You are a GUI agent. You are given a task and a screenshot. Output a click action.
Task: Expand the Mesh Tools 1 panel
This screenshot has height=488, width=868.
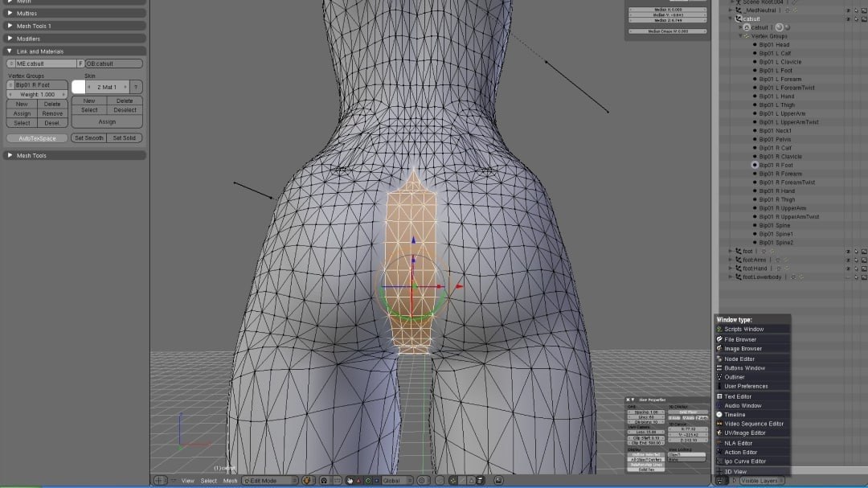pyautogui.click(x=10, y=26)
